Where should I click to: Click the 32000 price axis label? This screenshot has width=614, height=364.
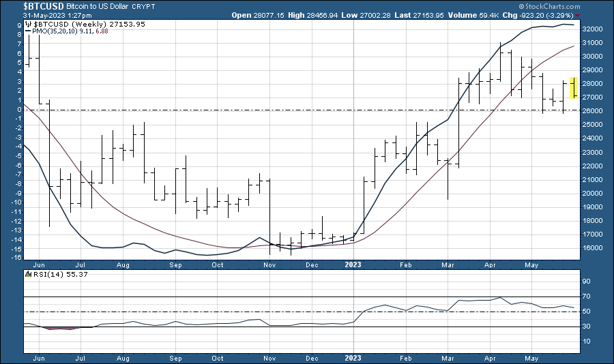pos(591,29)
